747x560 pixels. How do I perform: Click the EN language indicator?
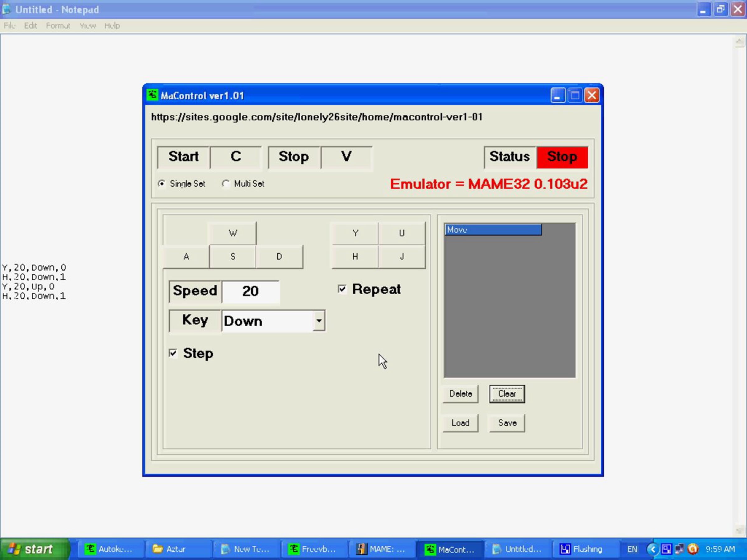(632, 549)
